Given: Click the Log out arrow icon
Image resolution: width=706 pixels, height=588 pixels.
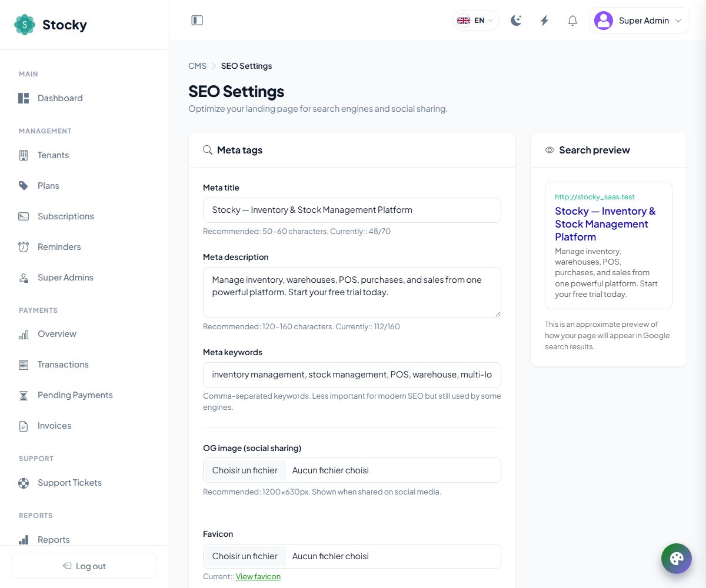Looking at the screenshot, I should pyautogui.click(x=67, y=566).
